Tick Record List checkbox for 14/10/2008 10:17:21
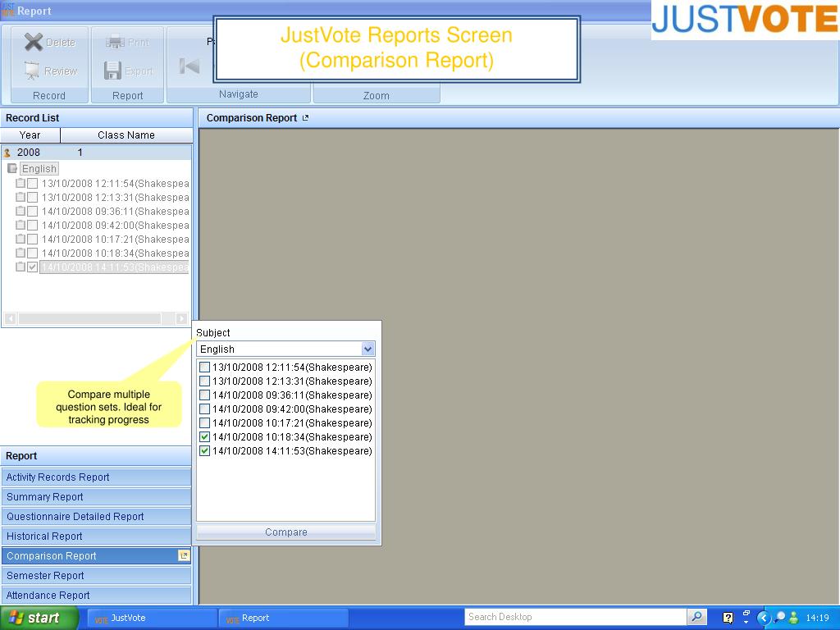 (33, 239)
